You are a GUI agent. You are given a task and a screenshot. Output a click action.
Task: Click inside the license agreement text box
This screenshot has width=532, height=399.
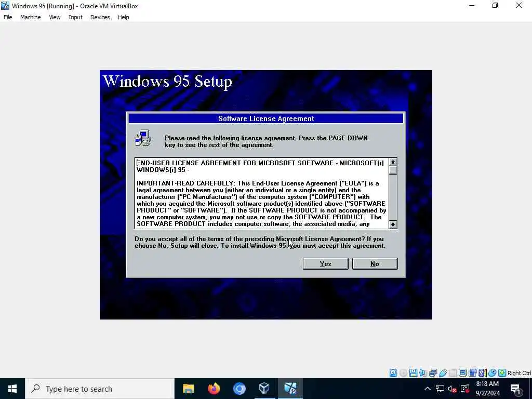point(262,193)
